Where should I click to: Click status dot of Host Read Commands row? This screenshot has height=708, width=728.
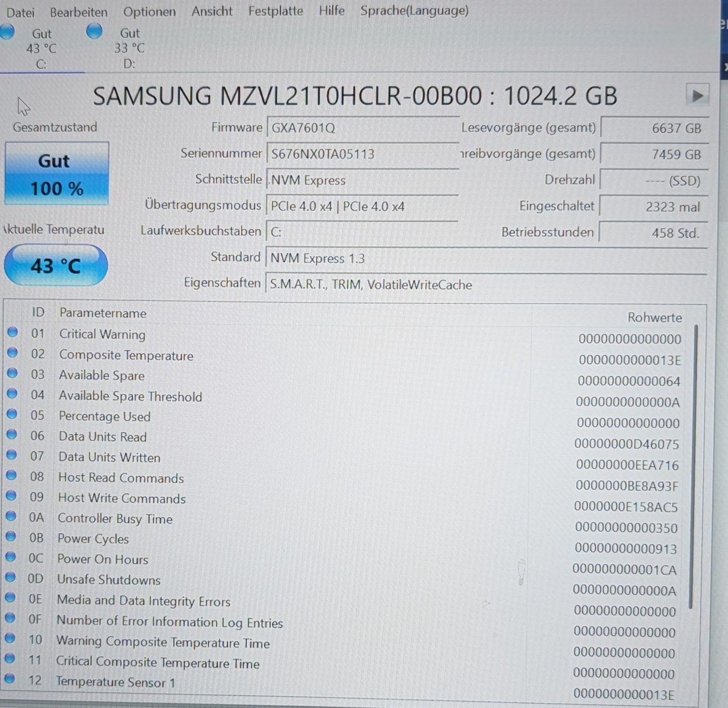[x=12, y=475]
